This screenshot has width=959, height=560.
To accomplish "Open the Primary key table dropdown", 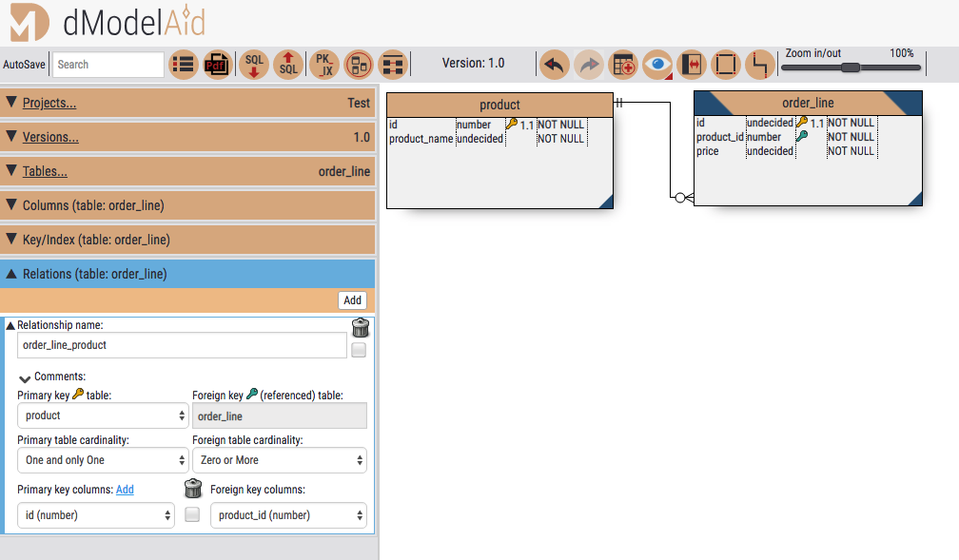I will (105, 415).
